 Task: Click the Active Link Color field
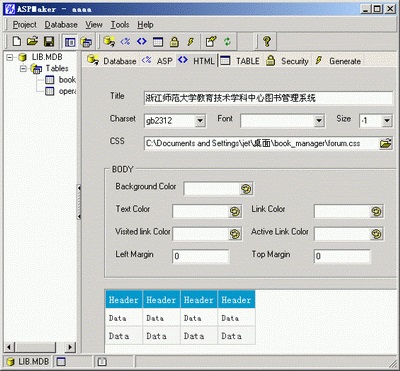342,234
